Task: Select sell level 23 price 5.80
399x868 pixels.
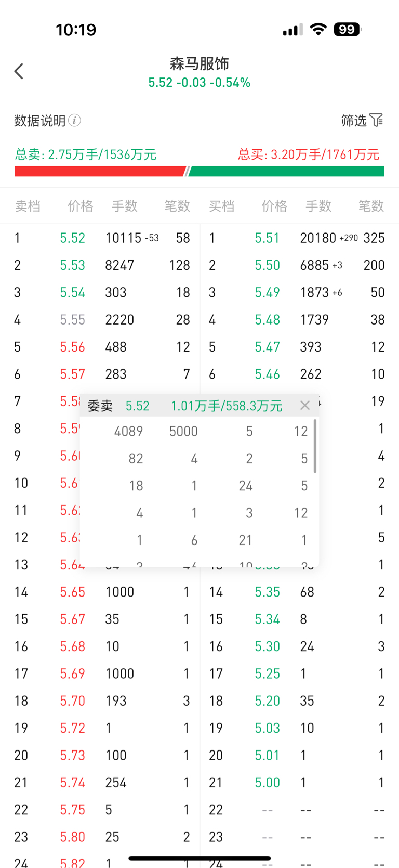Action: [x=72, y=837]
